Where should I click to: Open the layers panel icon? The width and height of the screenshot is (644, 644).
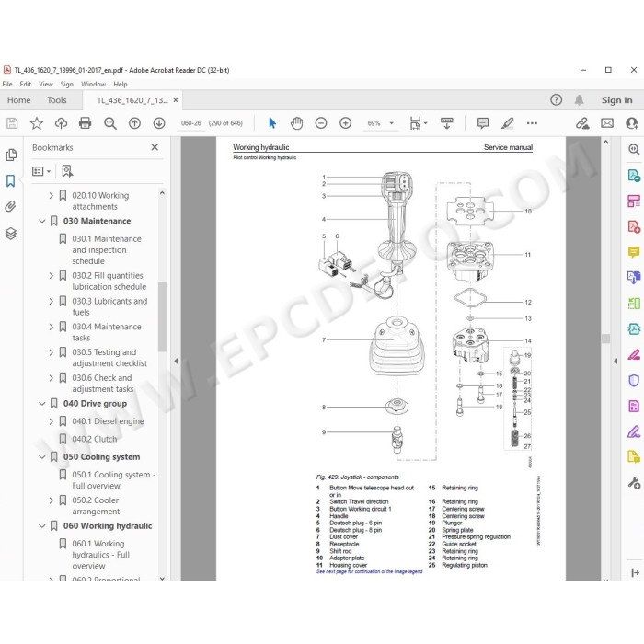(11, 234)
